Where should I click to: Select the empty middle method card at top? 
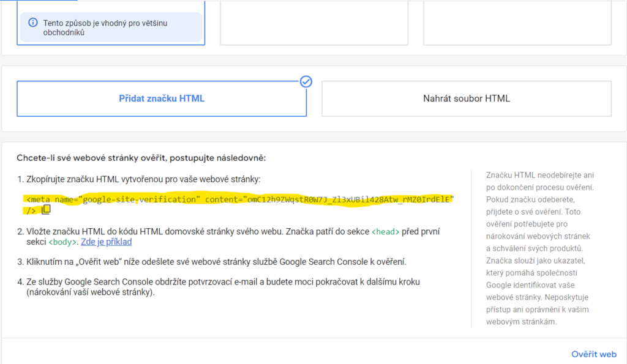(x=314, y=23)
